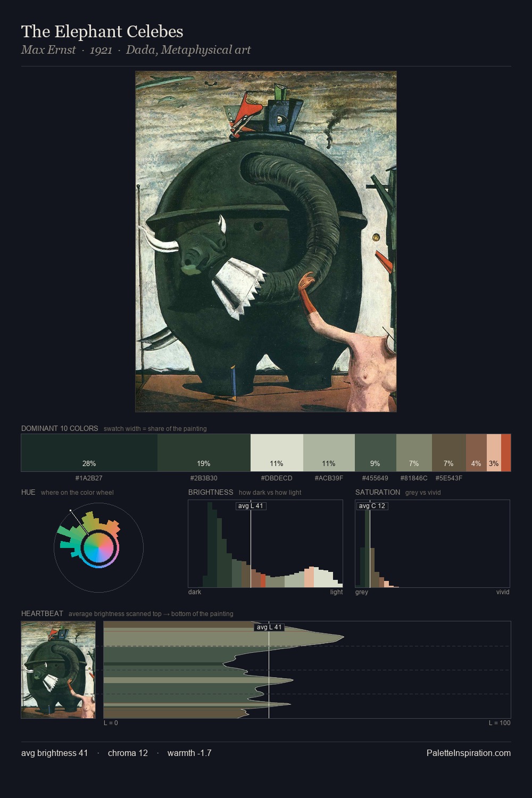The image size is (532, 798).
Task: Click the 'DOMINANT 10 COLORS' heading
Action: click(60, 428)
